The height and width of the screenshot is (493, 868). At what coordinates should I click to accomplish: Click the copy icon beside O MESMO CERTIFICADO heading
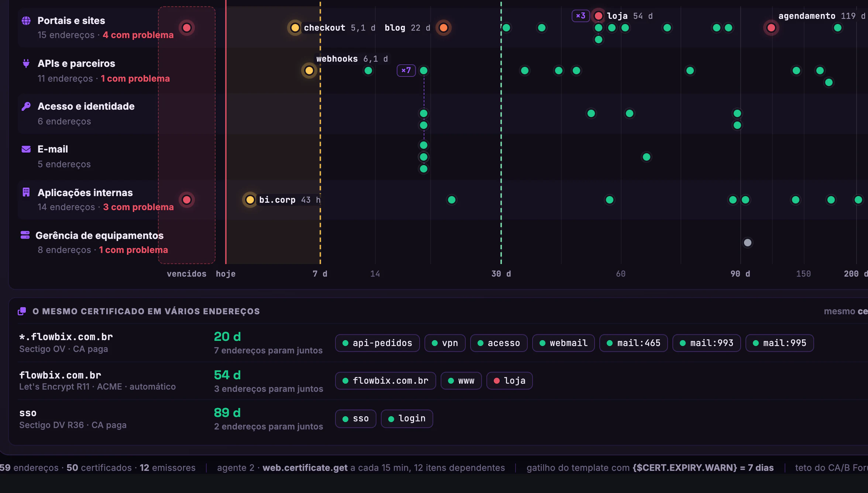click(x=22, y=311)
